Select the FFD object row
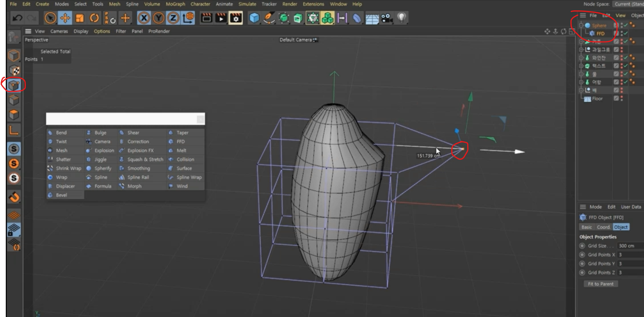The image size is (644, 317). click(x=600, y=33)
